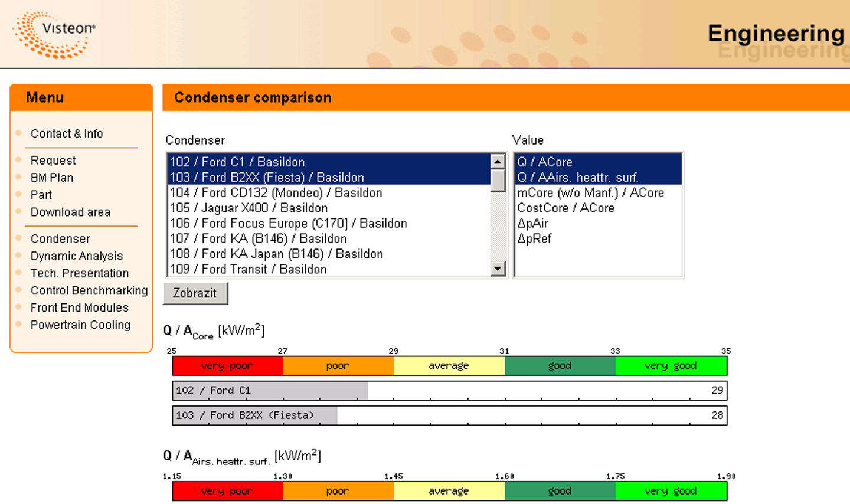The height and width of the screenshot is (504, 850).
Task: Click the Condenser comparison heading
Action: click(x=253, y=98)
